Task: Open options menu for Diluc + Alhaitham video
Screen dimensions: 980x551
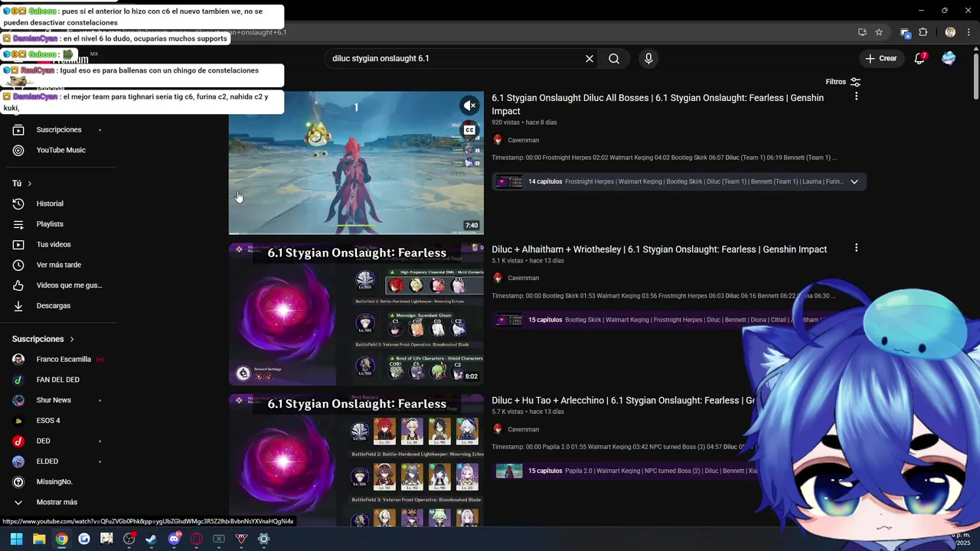Action: point(856,248)
